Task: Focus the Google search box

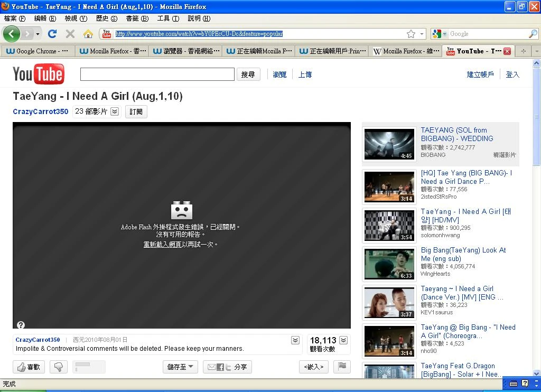Action: pos(488,34)
